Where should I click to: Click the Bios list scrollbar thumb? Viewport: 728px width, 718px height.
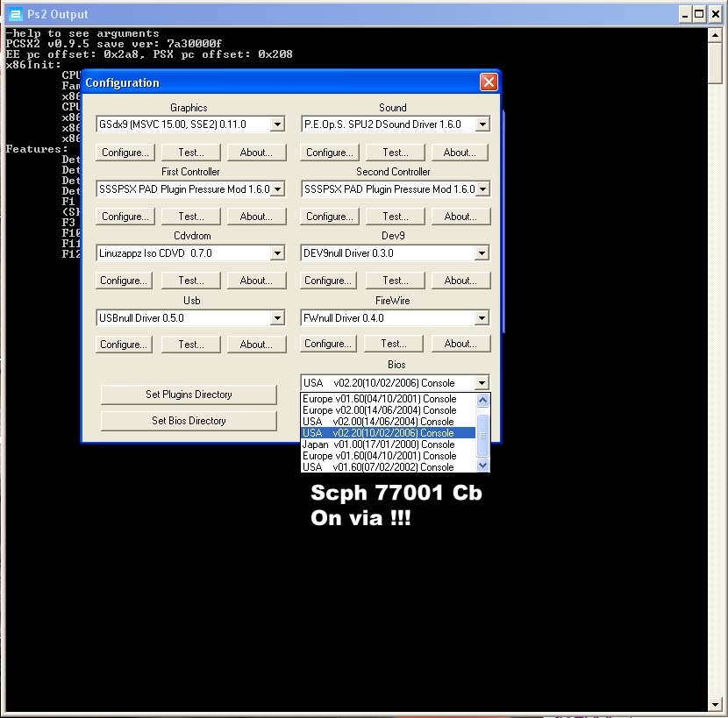(x=483, y=435)
